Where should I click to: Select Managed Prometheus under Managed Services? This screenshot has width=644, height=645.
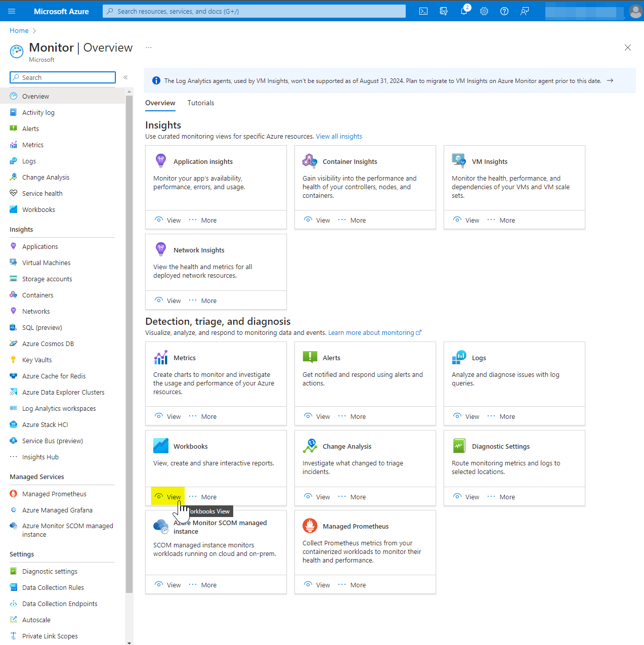tap(54, 494)
